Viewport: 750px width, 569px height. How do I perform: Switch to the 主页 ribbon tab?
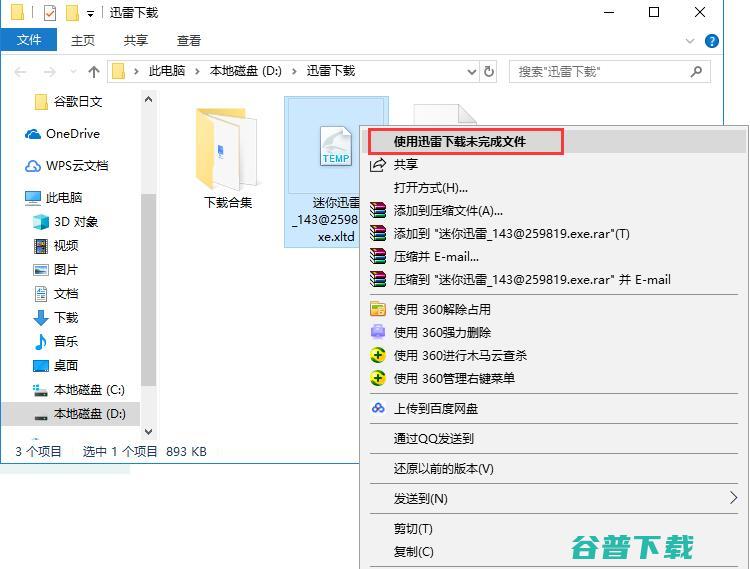[83, 41]
